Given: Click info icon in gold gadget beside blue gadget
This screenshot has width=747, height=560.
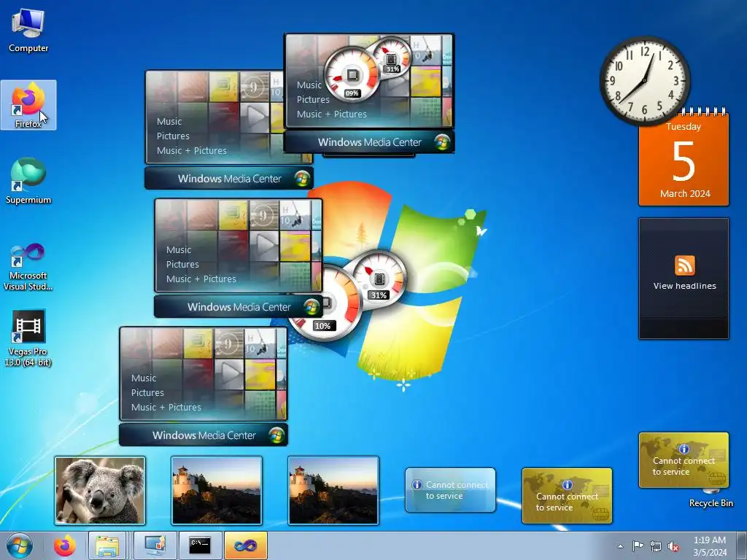Looking at the screenshot, I should tap(567, 485).
